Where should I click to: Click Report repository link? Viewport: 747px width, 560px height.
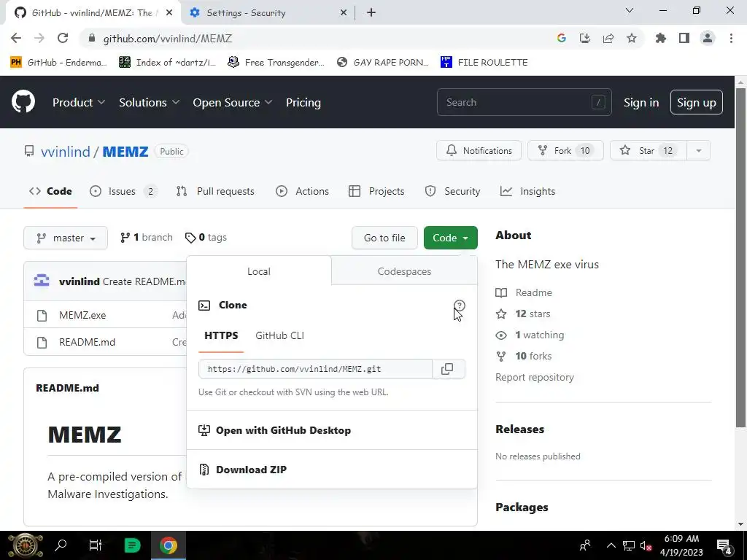[x=535, y=377]
